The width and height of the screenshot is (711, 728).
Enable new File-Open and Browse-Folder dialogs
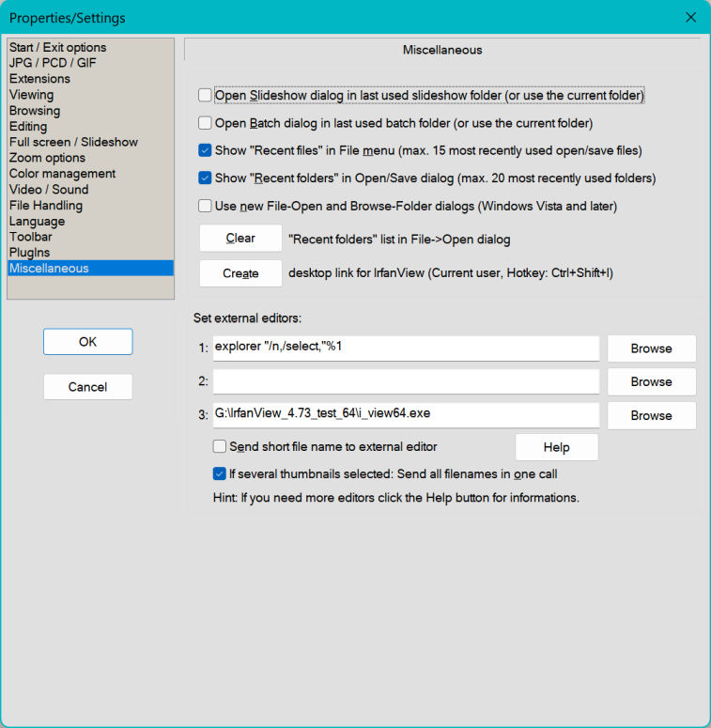pyautogui.click(x=205, y=206)
